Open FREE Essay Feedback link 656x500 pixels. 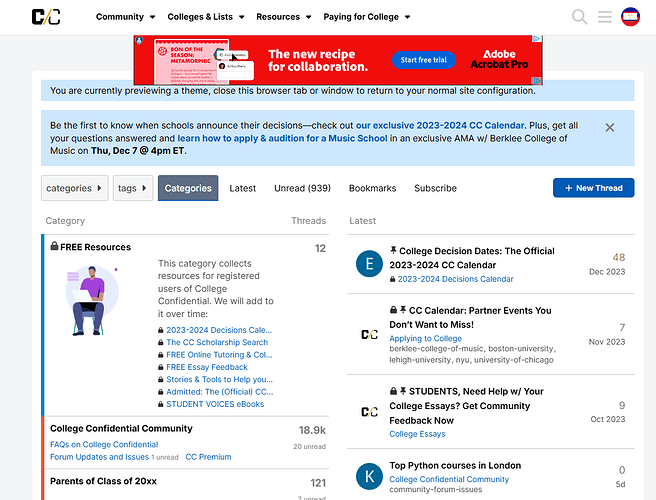[x=207, y=367]
